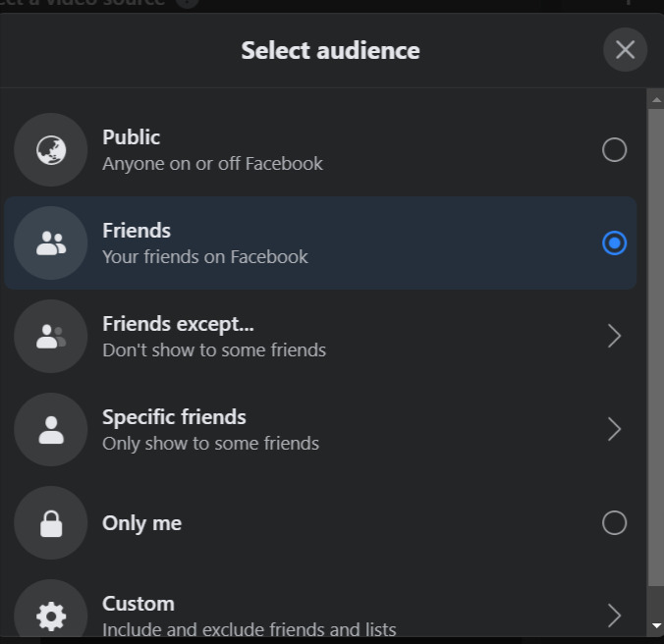The height and width of the screenshot is (644, 664).
Task: Expand Friends except chevron arrow
Action: click(615, 337)
